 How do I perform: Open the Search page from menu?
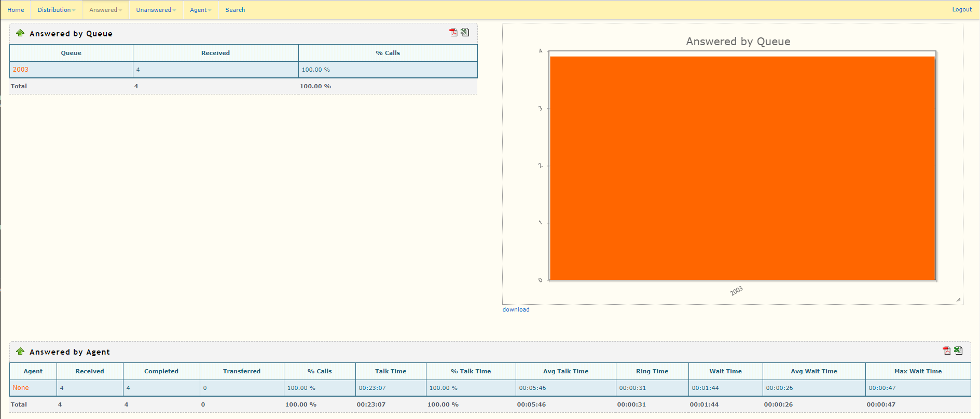click(235, 10)
